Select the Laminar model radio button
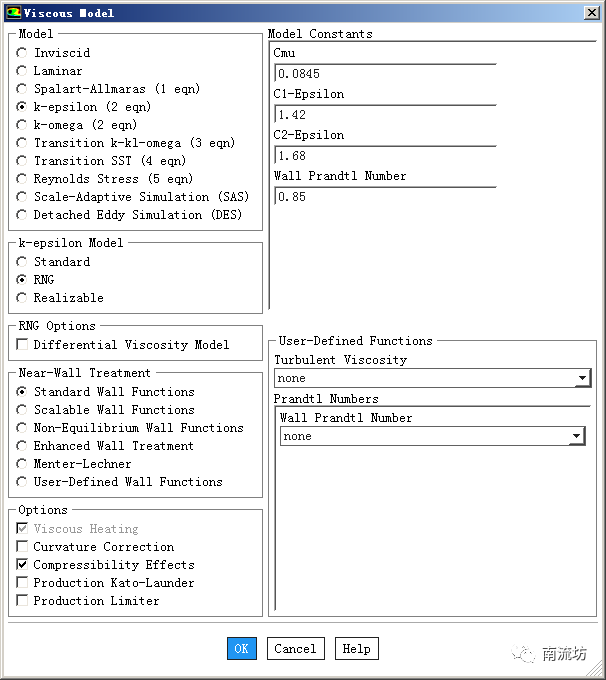Image resolution: width=606 pixels, height=680 pixels. point(22,71)
